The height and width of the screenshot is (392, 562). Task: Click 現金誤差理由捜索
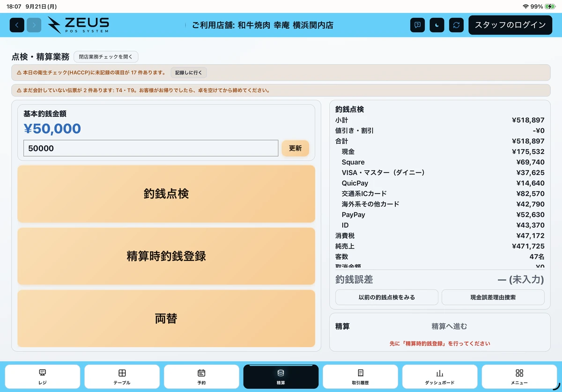pyautogui.click(x=493, y=297)
